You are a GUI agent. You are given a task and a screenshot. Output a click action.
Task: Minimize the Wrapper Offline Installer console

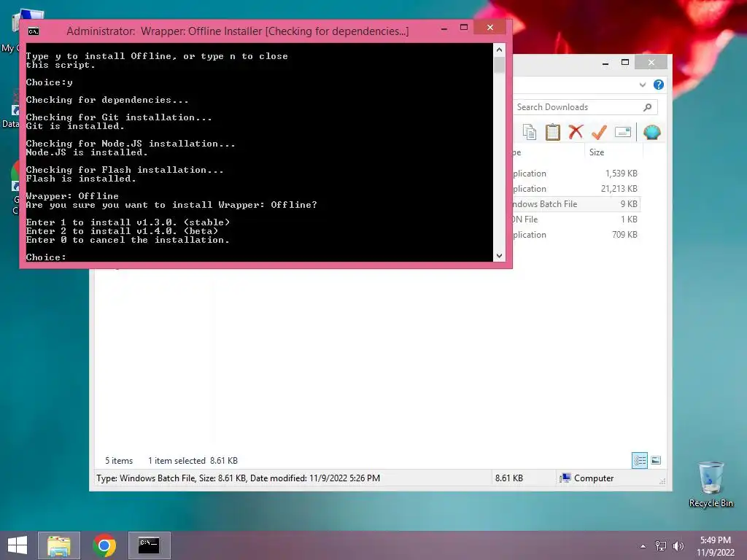point(444,28)
